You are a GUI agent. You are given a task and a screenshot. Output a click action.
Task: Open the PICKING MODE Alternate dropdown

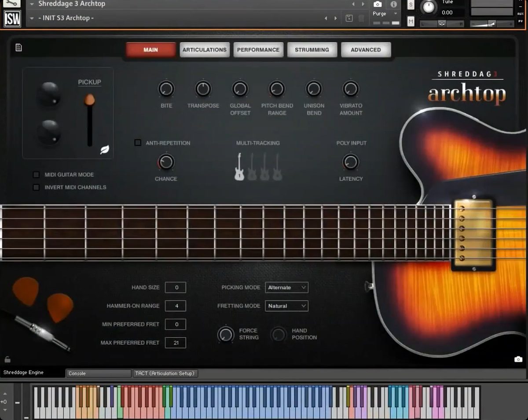click(286, 287)
